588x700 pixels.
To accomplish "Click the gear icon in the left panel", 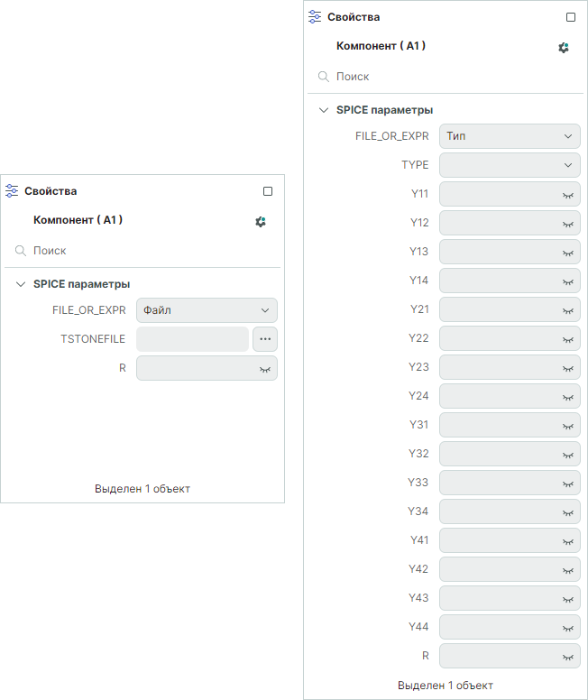I will [261, 221].
